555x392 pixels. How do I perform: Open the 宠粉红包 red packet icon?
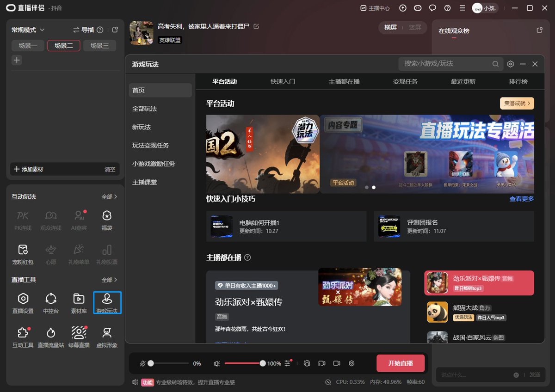[23, 254]
